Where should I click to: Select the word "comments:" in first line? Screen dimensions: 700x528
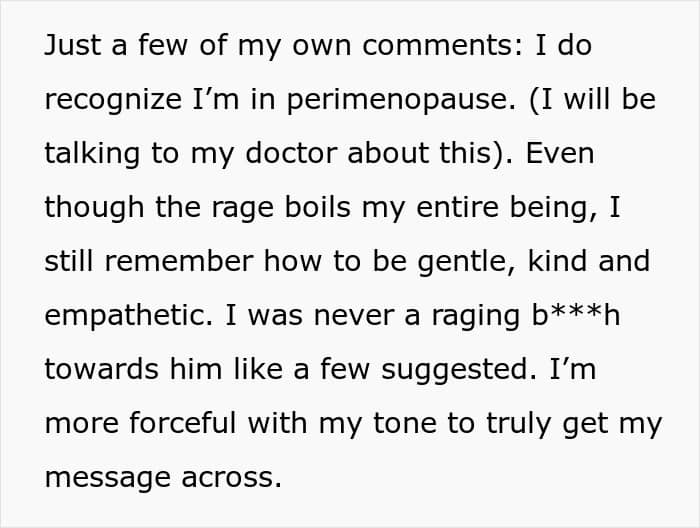(442, 45)
